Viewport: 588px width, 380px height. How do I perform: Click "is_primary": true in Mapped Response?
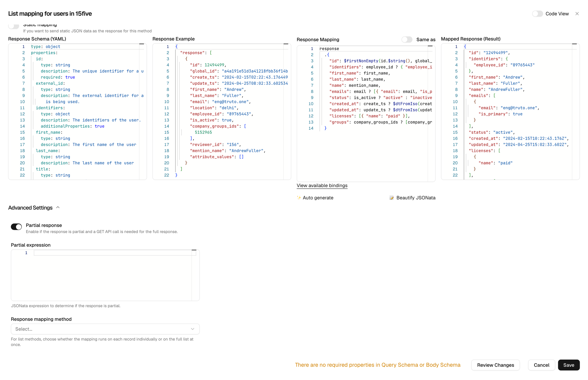[x=500, y=114]
